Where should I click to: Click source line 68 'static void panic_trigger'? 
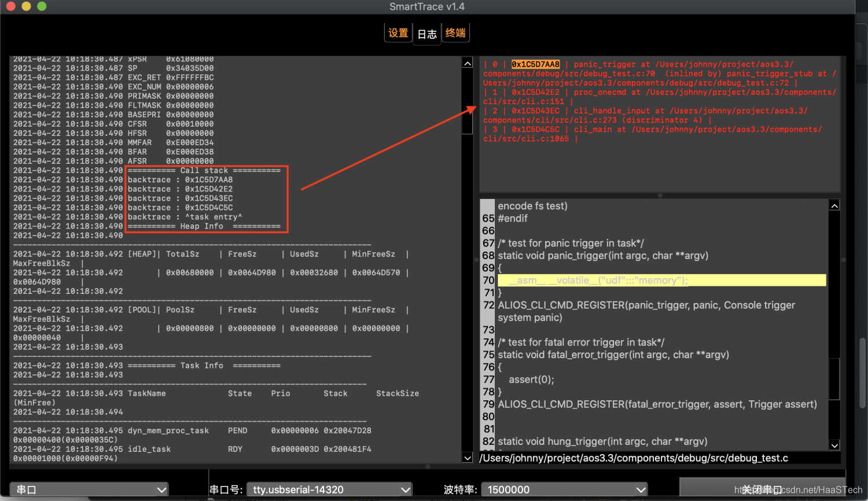click(603, 256)
